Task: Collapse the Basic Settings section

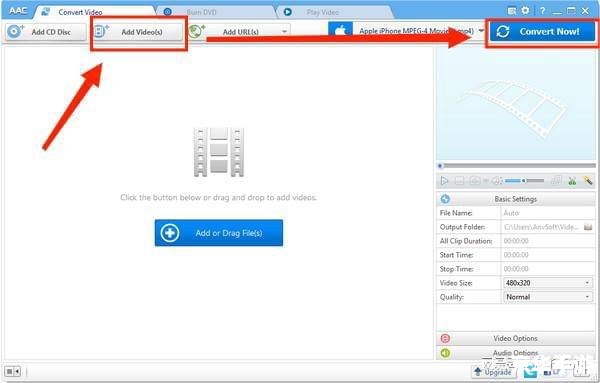Action: [x=516, y=199]
